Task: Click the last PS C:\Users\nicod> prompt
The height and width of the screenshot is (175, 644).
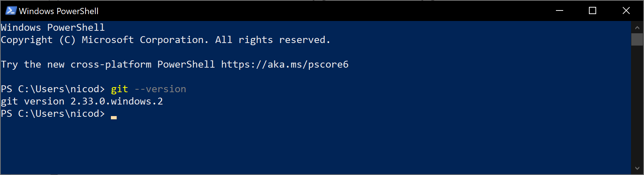Action: 53,114
